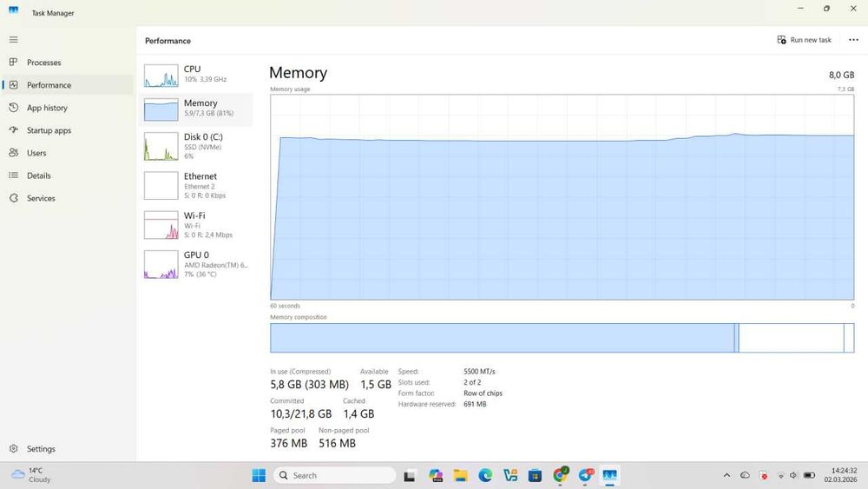Open the Windows Start menu
The image size is (868, 489).
coord(259,475)
